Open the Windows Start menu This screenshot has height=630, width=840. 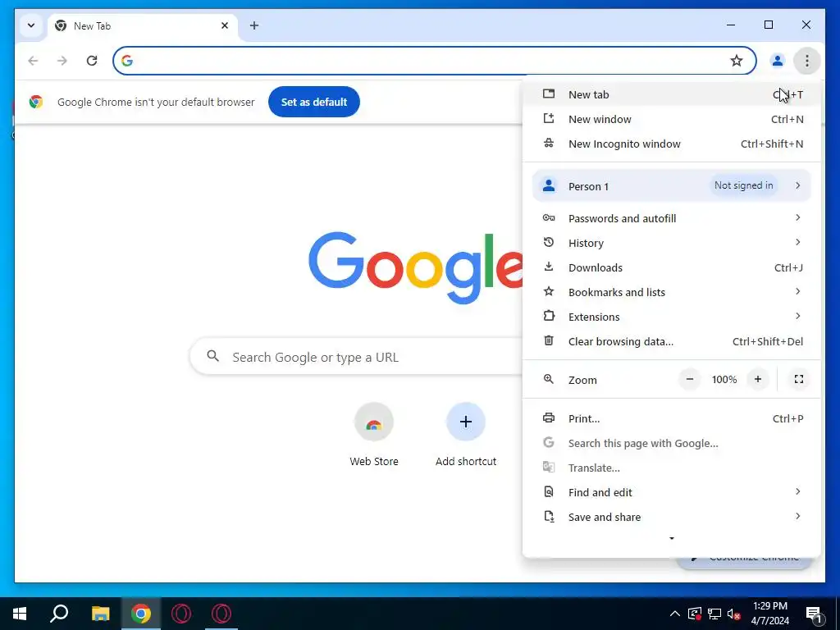click(x=20, y=614)
